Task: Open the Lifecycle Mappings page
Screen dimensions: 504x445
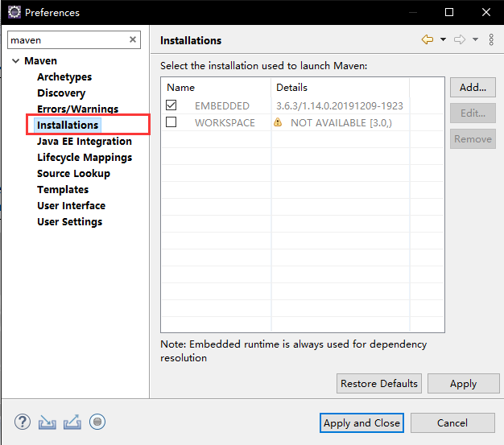Action: coord(85,158)
